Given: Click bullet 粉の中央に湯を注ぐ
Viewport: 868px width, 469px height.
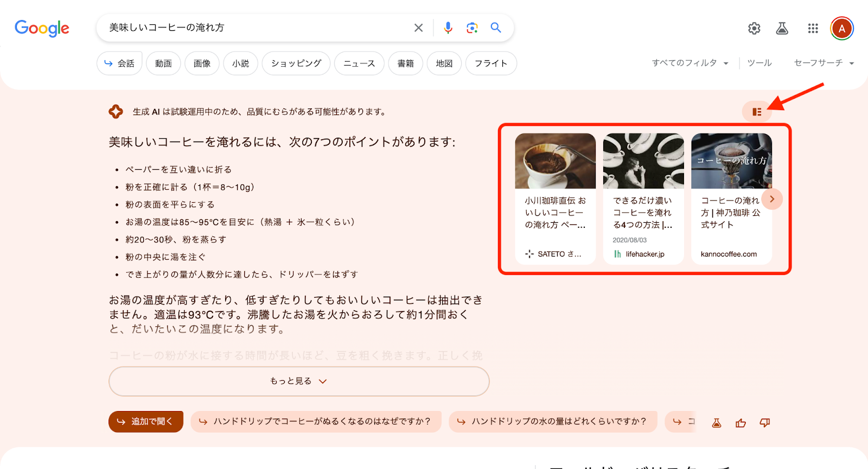Looking at the screenshot, I should [165, 257].
